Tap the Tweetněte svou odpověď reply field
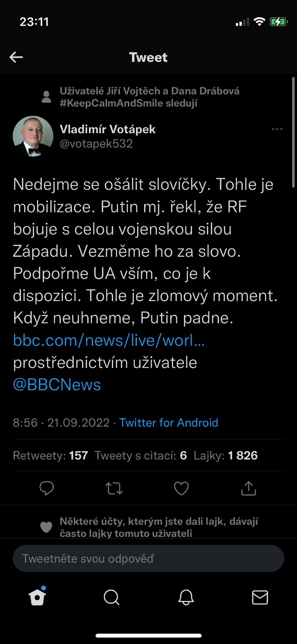This screenshot has width=297, height=644. coord(148,559)
